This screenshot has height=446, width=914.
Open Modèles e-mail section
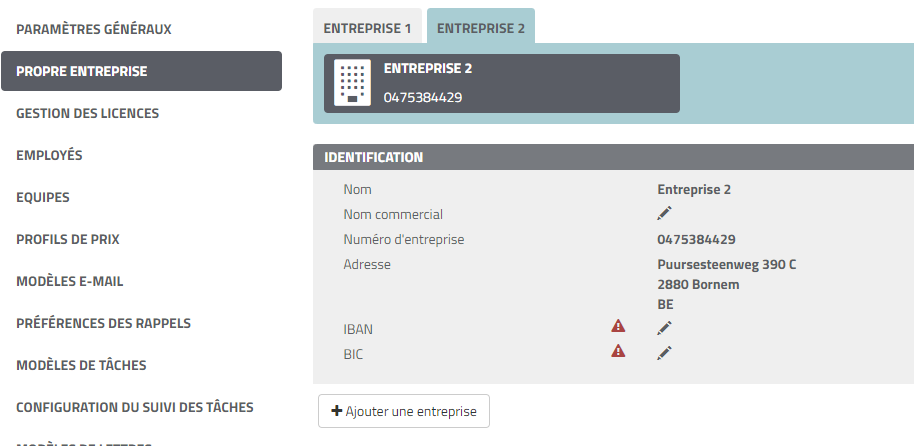(69, 281)
